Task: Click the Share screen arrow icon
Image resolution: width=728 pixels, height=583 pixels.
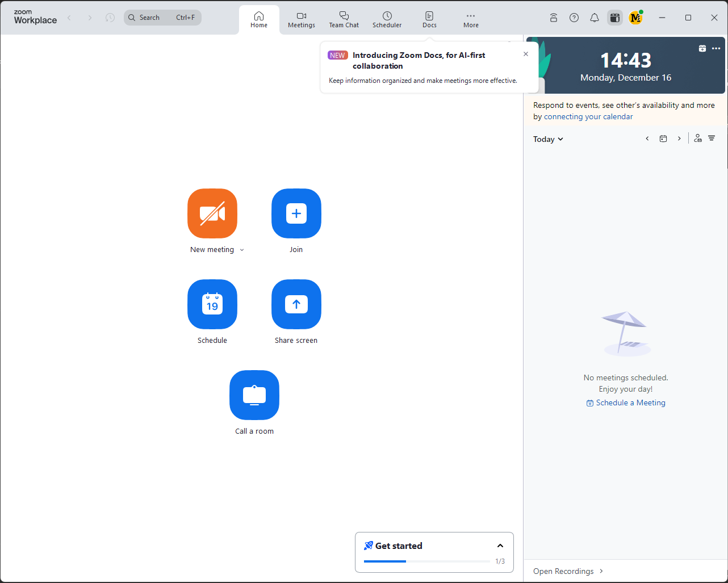Action: (x=296, y=304)
